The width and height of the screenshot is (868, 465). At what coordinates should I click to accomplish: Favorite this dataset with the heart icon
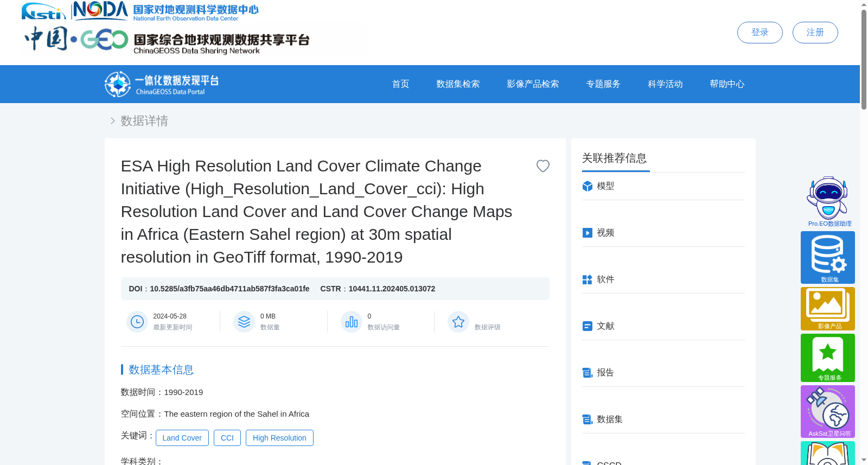[542, 166]
